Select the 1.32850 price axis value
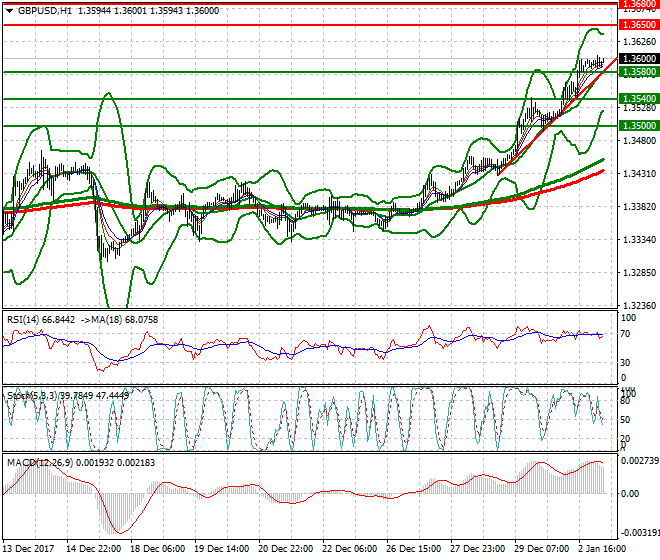 click(x=639, y=272)
